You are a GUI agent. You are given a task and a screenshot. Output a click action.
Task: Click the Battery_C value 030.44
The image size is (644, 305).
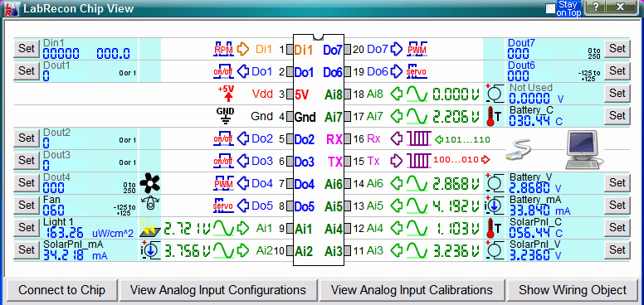pyautogui.click(x=530, y=120)
